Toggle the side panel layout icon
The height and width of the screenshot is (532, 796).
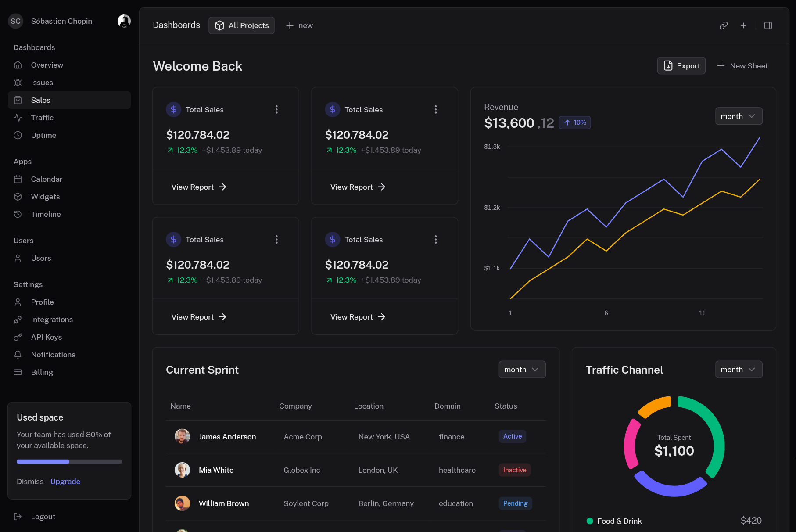coord(768,25)
